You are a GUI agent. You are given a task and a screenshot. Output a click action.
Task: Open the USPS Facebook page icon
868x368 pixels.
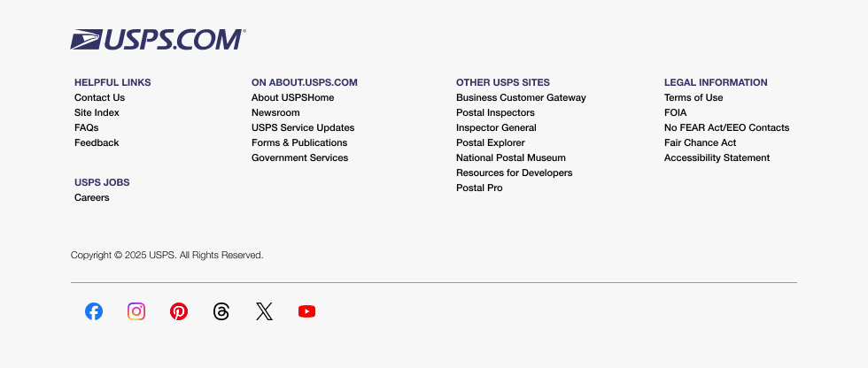[94, 311]
